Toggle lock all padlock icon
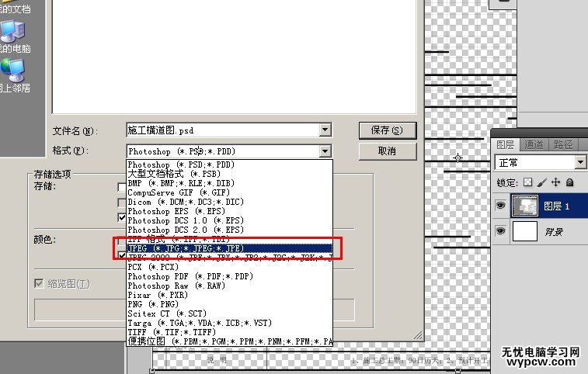This screenshot has height=374, width=588. tap(569, 182)
